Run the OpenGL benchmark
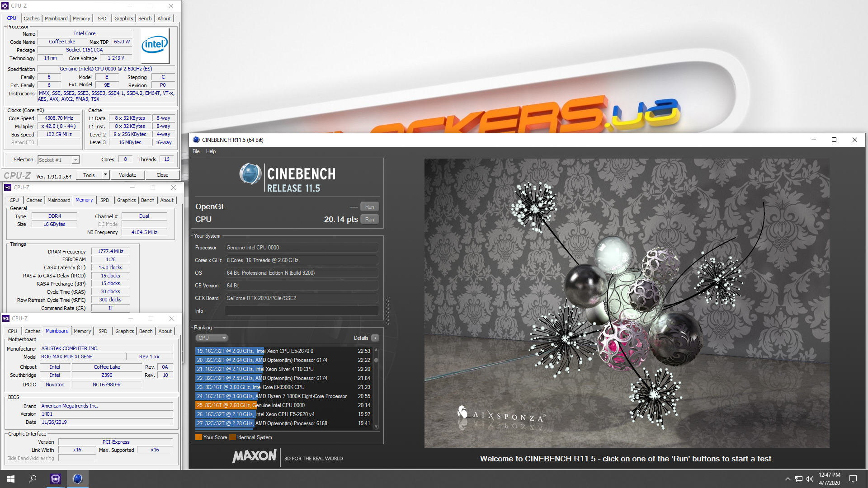Viewport: 868px width, 488px height. point(369,207)
